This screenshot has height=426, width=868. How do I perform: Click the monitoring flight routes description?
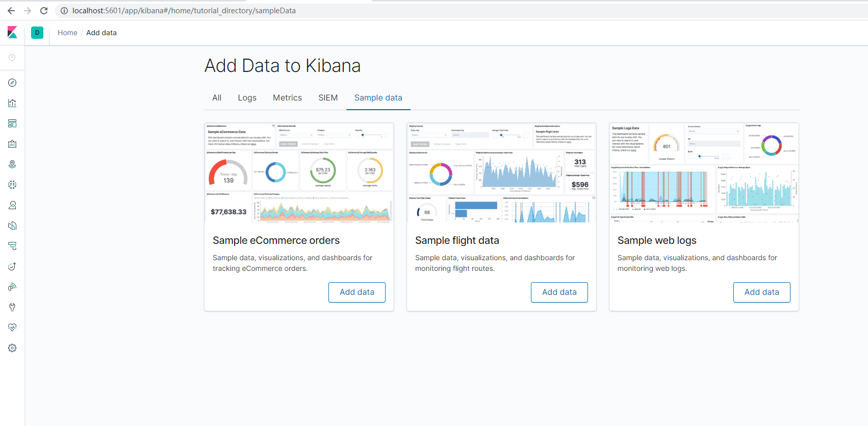click(495, 263)
